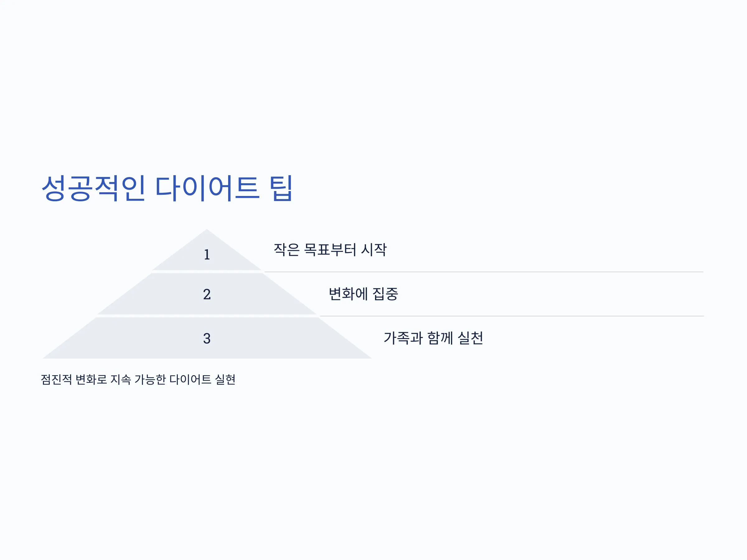Click "다이어트" in the blue title

point(207,188)
